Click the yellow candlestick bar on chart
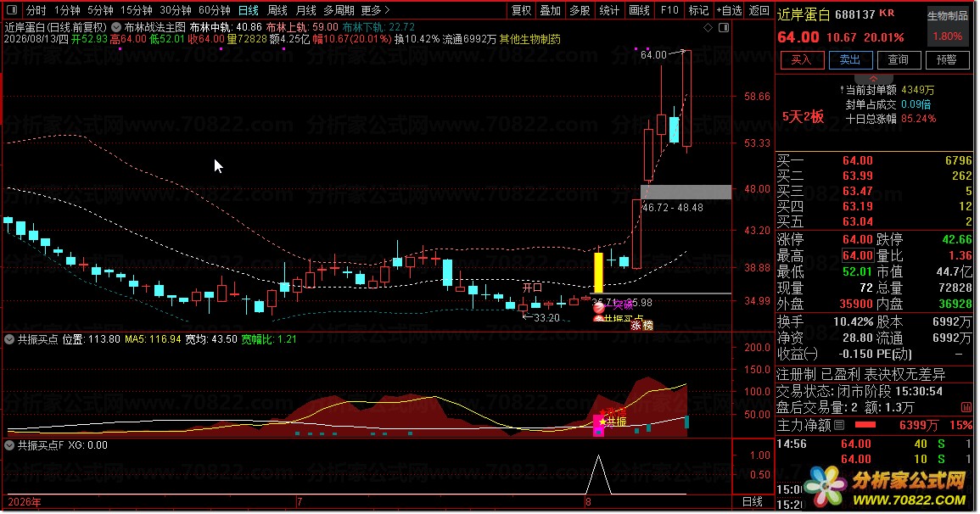The height and width of the screenshot is (514, 980). [598, 272]
